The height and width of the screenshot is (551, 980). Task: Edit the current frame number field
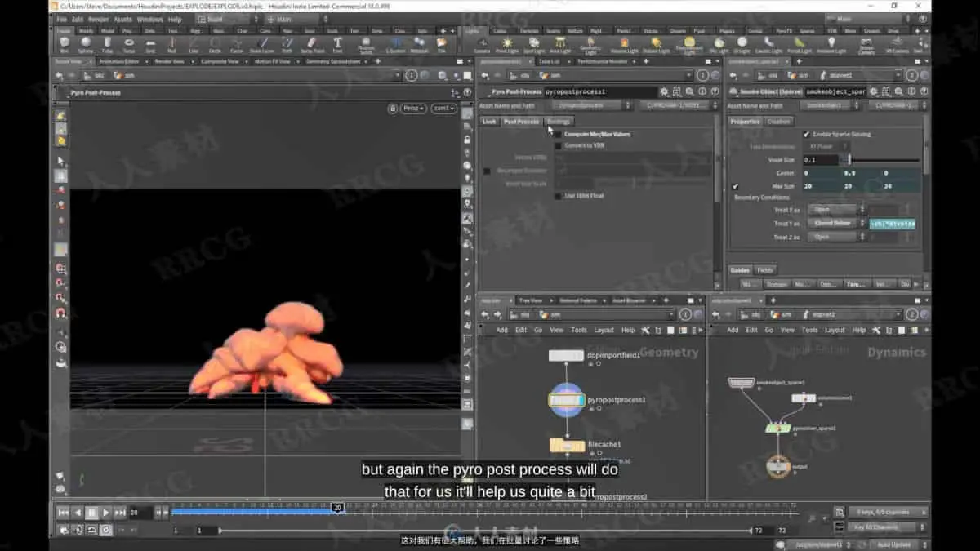click(x=140, y=513)
